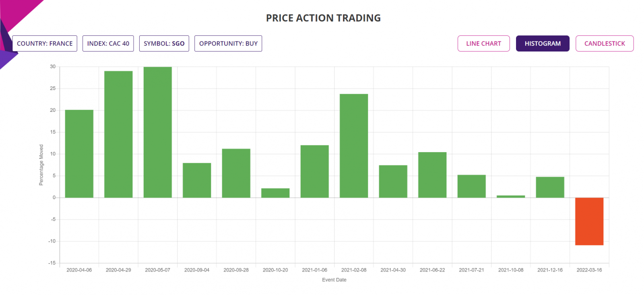Click the bar for 2020-09-04

pos(197,180)
